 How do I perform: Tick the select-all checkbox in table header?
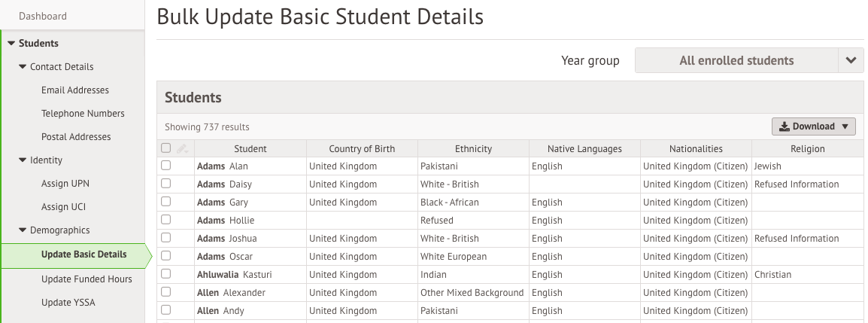tap(166, 148)
